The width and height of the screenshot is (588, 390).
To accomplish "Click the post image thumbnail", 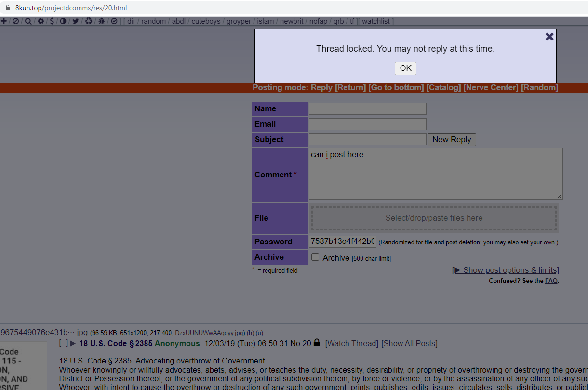I will (23, 365).
